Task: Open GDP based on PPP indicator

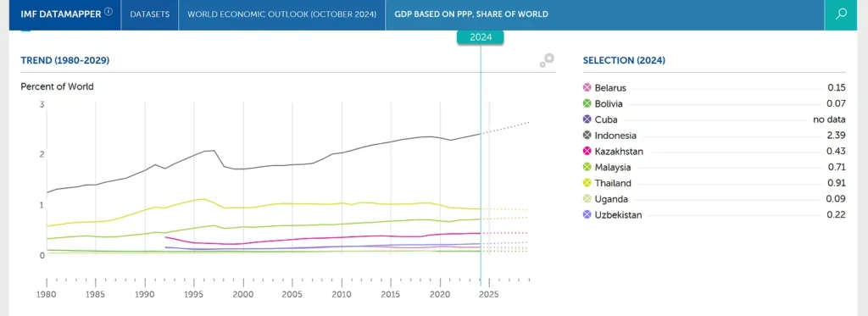Action: pyautogui.click(x=471, y=14)
